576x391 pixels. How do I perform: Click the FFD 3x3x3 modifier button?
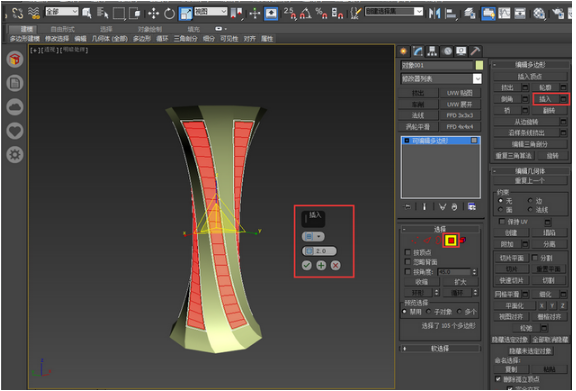tap(460, 116)
